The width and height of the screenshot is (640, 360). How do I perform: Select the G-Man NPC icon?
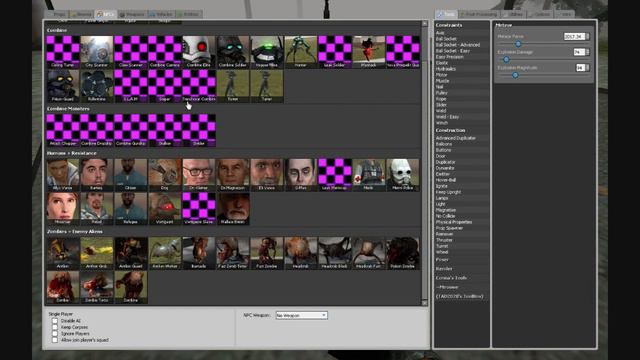click(301, 175)
